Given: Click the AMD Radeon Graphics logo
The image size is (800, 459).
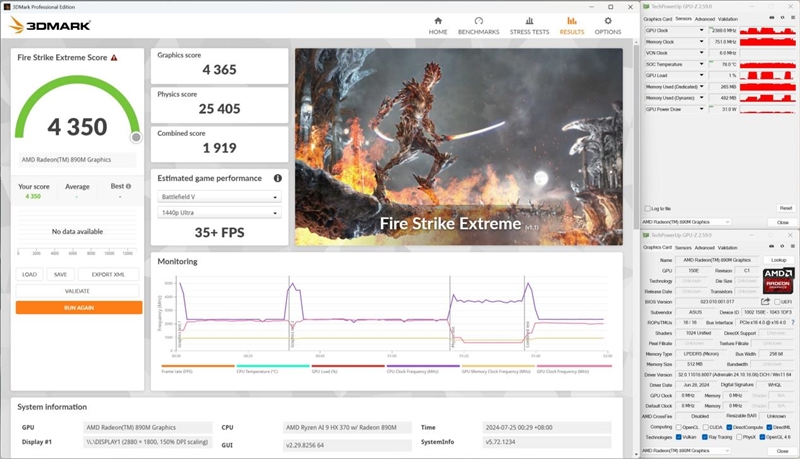Looking at the screenshot, I should coord(778,280).
